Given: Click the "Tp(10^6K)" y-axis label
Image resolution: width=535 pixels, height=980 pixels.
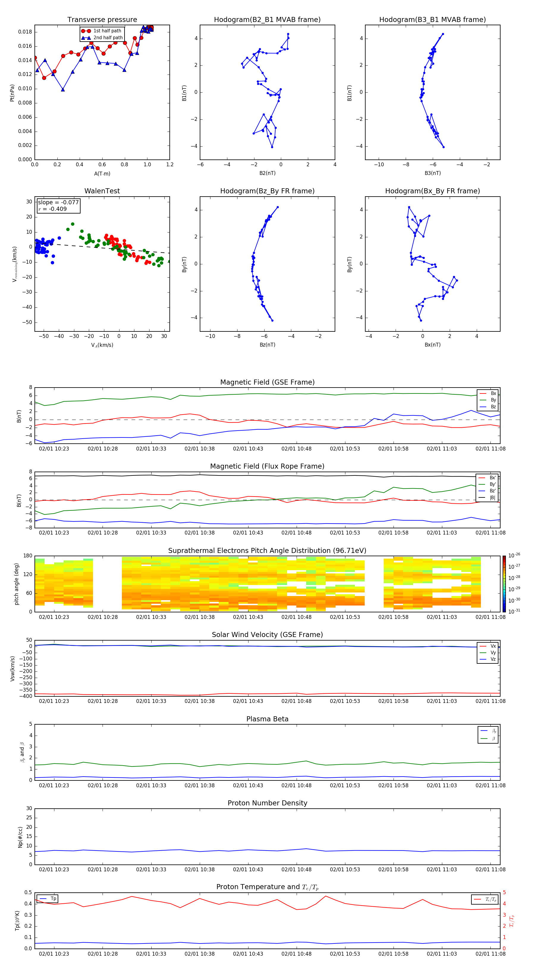Looking at the screenshot, I should [x=17, y=921].
